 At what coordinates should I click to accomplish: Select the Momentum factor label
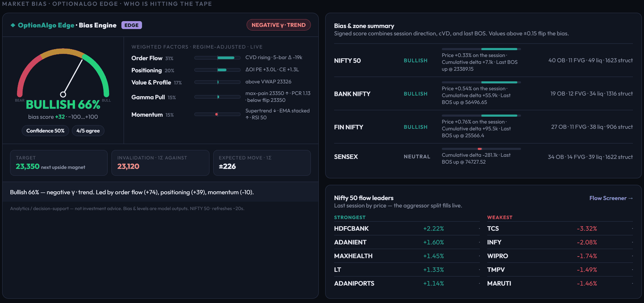(x=147, y=114)
